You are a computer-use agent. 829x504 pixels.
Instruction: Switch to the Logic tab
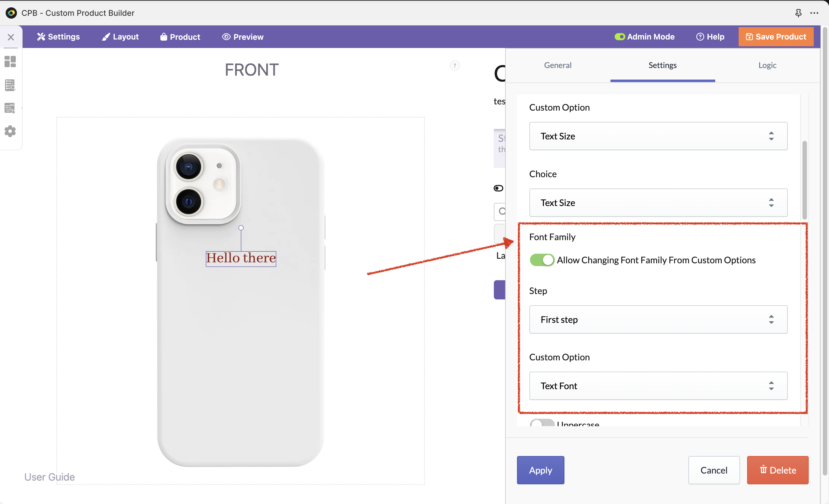(767, 65)
